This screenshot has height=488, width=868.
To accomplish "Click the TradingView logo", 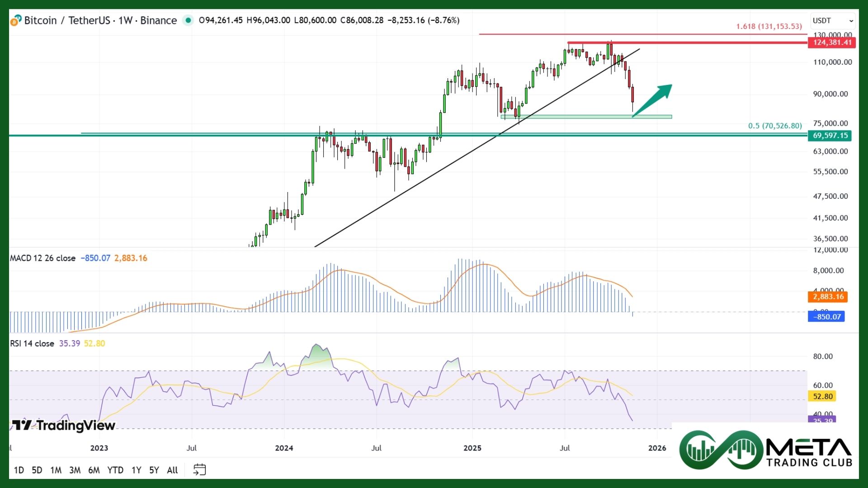I will [64, 425].
